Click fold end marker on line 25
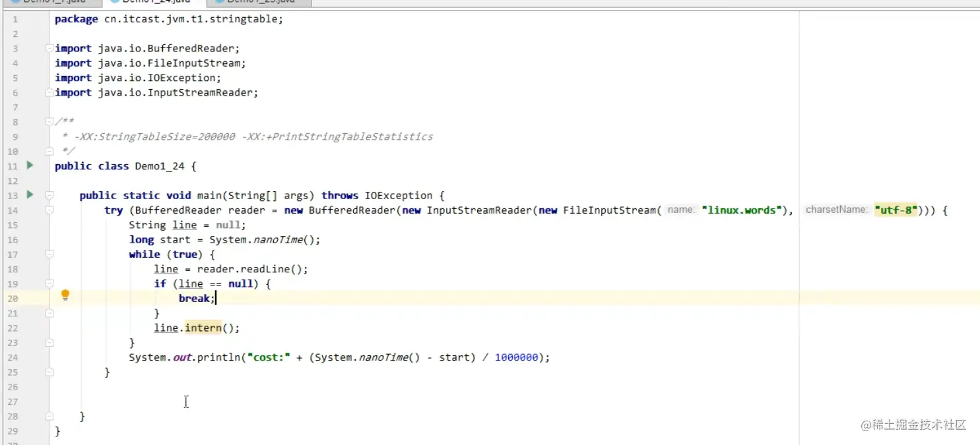This screenshot has width=980, height=445. pyautogui.click(x=49, y=372)
